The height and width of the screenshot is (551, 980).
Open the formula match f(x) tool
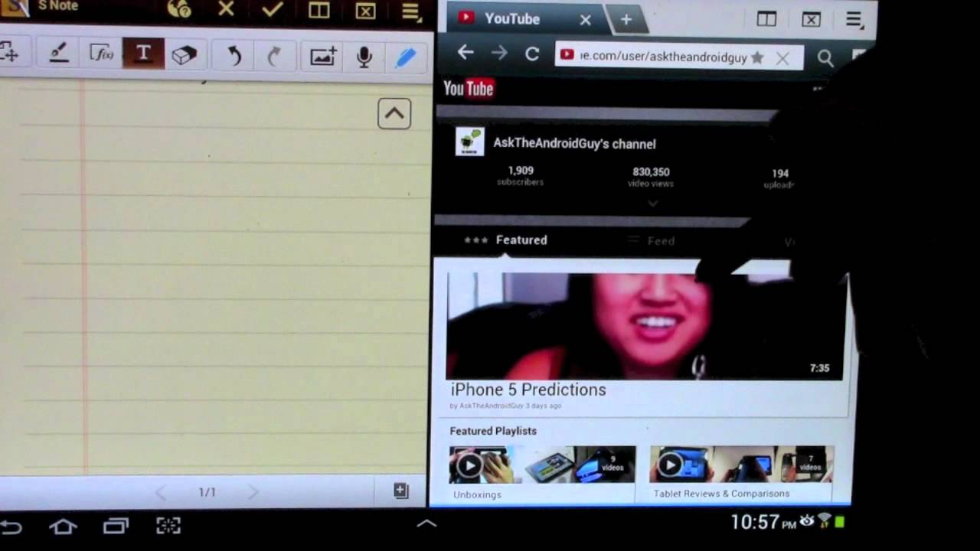click(101, 54)
